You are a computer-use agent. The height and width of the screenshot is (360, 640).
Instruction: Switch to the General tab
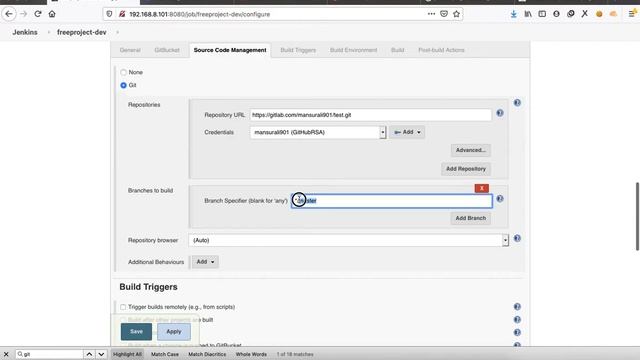[130, 50]
